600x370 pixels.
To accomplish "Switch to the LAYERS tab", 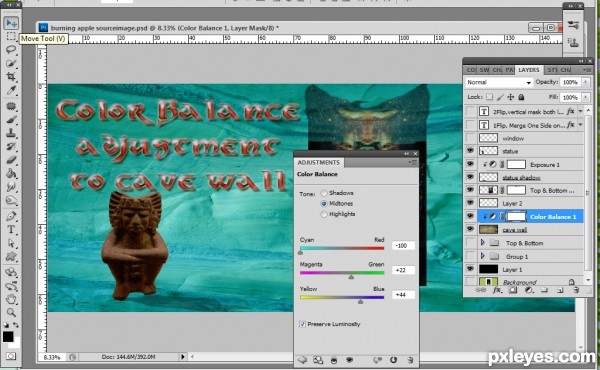I will (x=528, y=70).
